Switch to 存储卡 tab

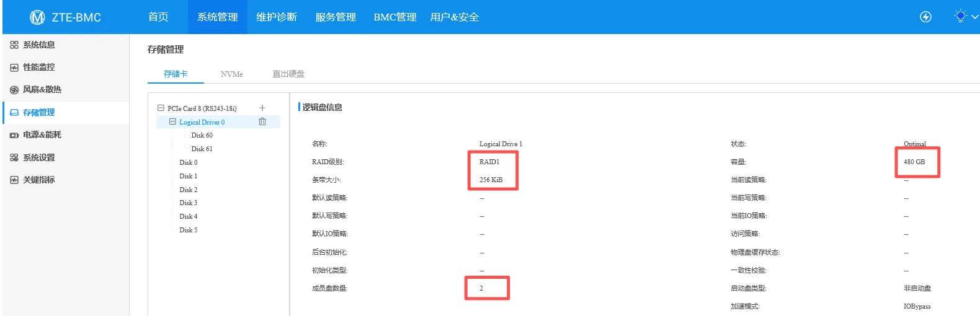pyautogui.click(x=176, y=74)
